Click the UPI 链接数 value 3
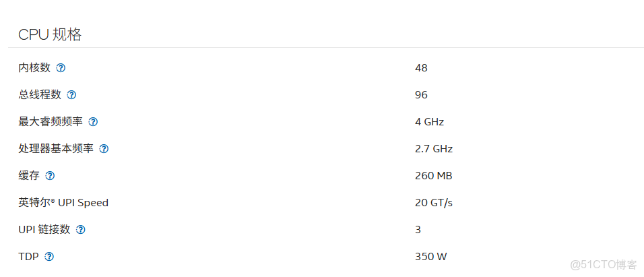The height and width of the screenshot is (277, 644). tap(418, 230)
